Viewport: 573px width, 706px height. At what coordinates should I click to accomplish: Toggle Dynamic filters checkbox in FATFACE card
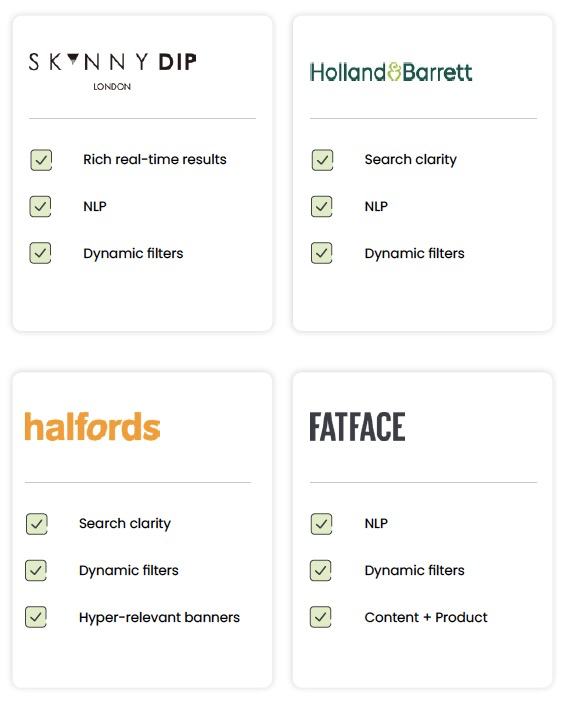point(320,570)
